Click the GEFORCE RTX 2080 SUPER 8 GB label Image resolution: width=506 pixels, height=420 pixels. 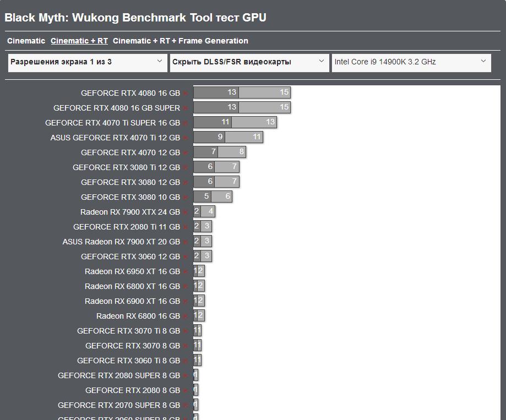(x=119, y=375)
